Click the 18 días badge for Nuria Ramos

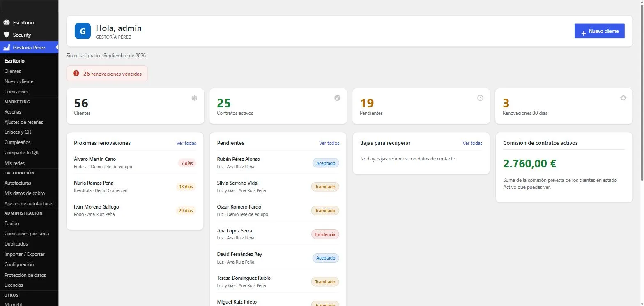coord(186,187)
